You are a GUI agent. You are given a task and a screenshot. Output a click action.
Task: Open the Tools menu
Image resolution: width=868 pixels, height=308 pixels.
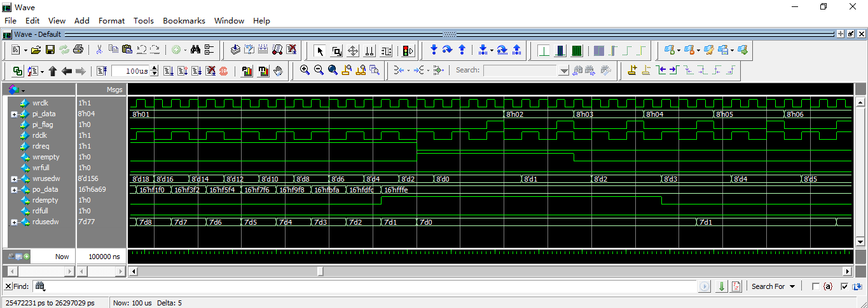pos(144,20)
